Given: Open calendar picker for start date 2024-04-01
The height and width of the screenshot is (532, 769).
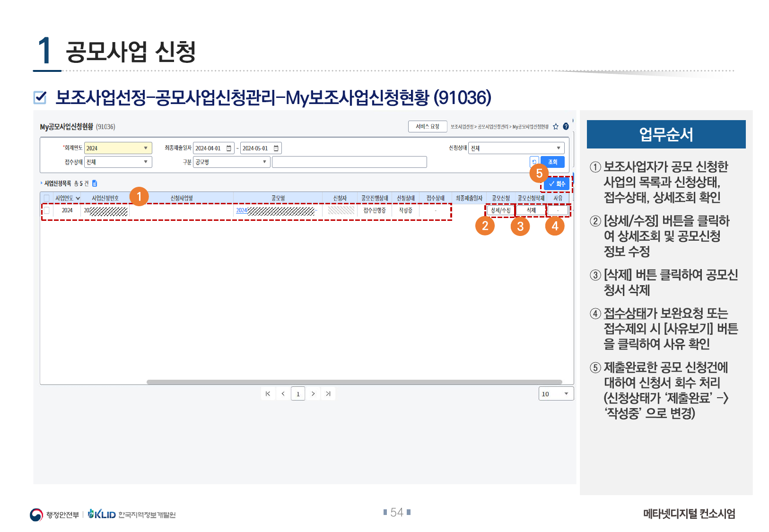Looking at the screenshot, I should pos(229,148).
